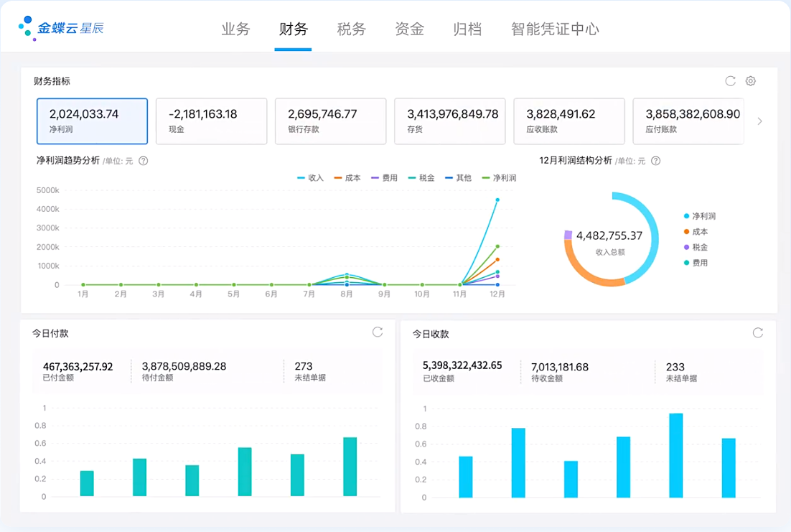Toggle 净利润 series in line chart legend
Image resolution: width=791 pixels, height=532 pixels.
pos(500,177)
